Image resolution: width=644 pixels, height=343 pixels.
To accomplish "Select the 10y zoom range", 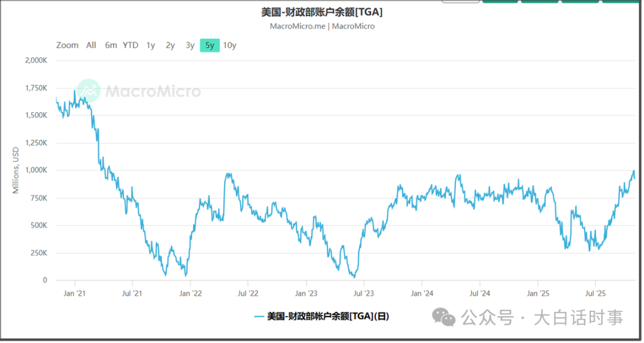I will click(x=230, y=45).
